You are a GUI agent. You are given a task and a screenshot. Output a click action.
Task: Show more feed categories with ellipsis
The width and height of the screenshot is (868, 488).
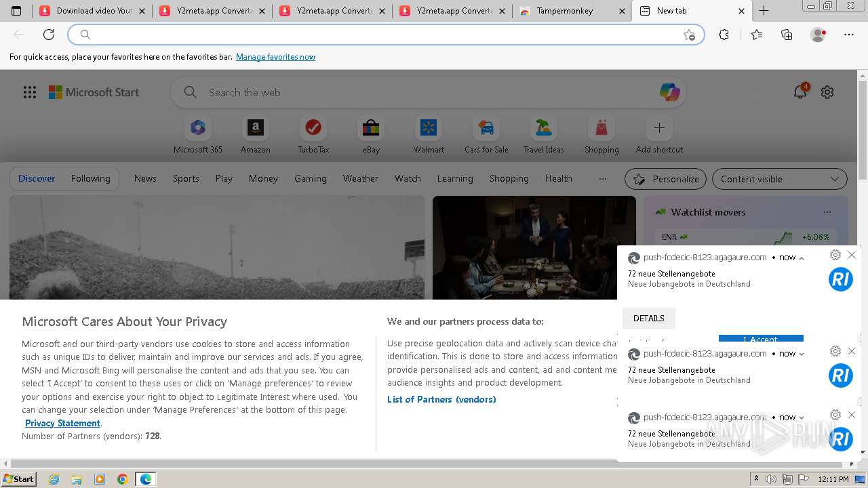pyautogui.click(x=603, y=179)
